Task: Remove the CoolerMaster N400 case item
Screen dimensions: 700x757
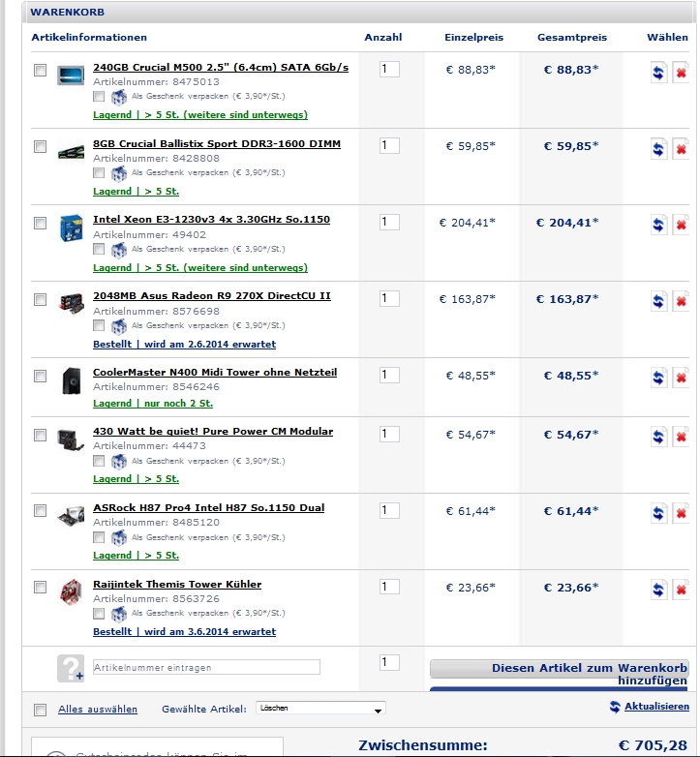Action: [681, 378]
